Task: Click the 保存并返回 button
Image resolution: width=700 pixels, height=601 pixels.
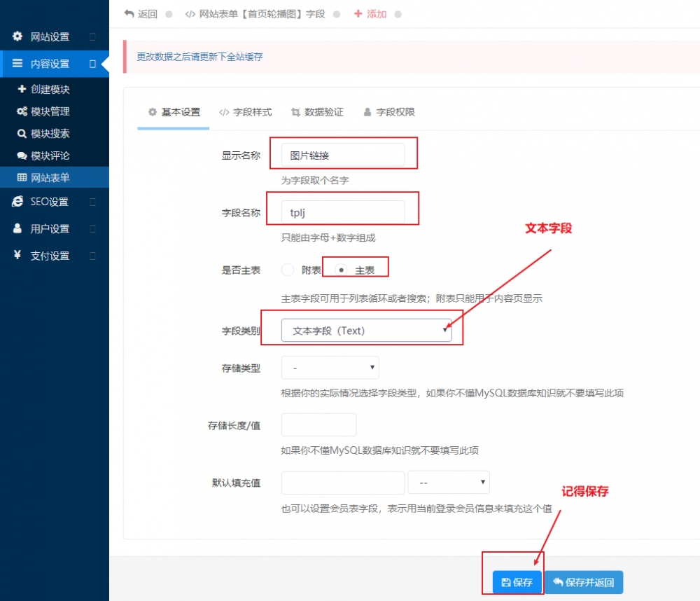Action: pyautogui.click(x=584, y=582)
